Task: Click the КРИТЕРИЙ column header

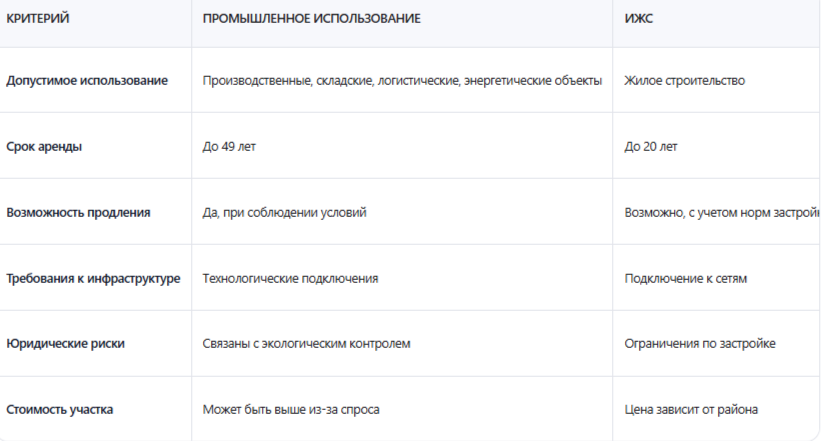Action: pos(37,18)
